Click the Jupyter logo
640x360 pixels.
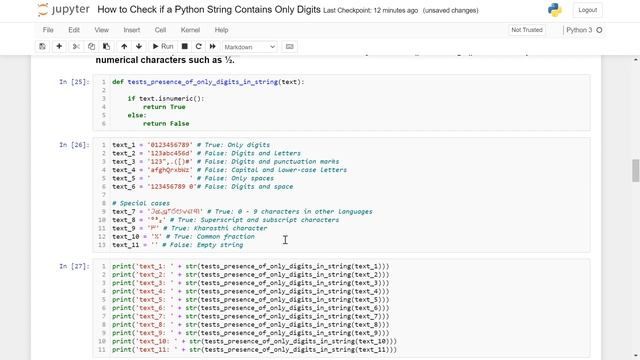pyautogui.click(x=63, y=10)
